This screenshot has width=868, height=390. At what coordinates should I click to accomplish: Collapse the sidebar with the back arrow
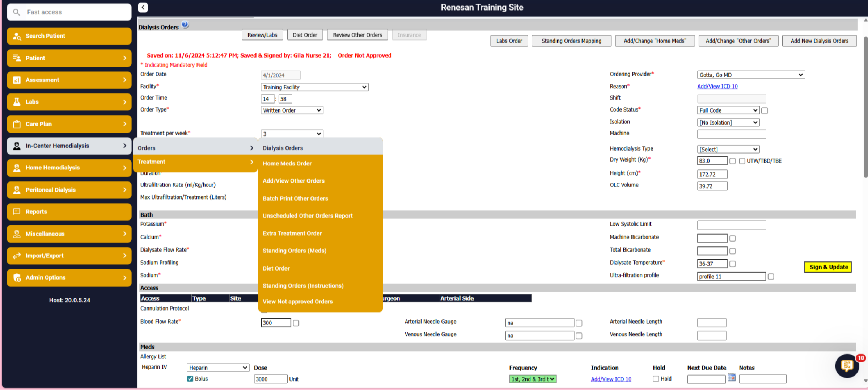(x=143, y=7)
